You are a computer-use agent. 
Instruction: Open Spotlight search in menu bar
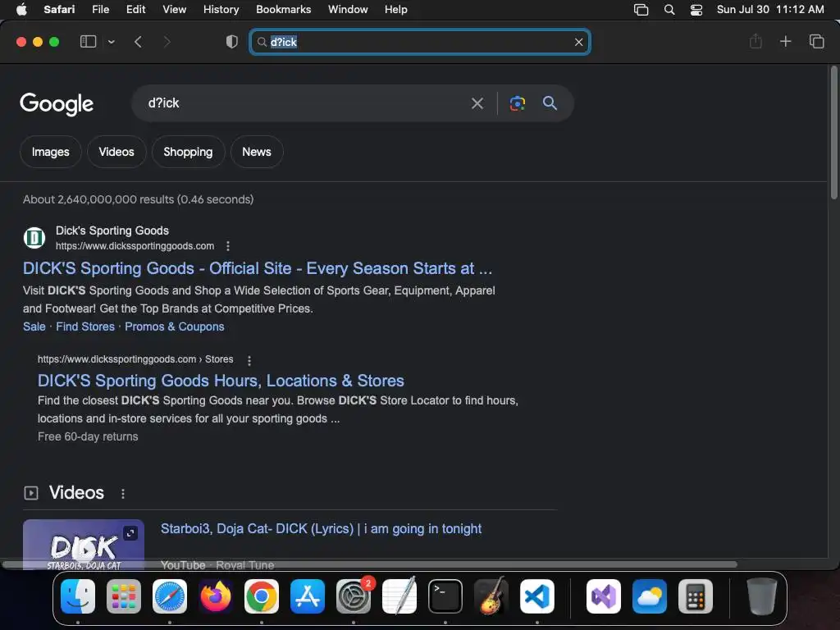pyautogui.click(x=669, y=10)
